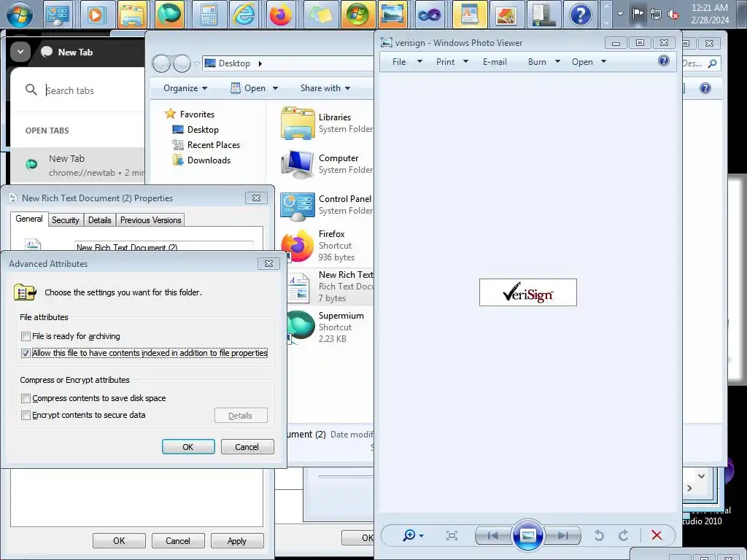The height and width of the screenshot is (560, 747).
Task: Switch to Details tab in Properties
Action: tap(99, 220)
